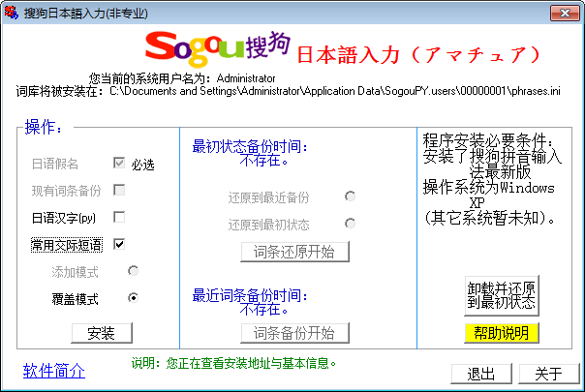
Task: Click the 最初状态备份时间 label
Action: click(x=250, y=146)
